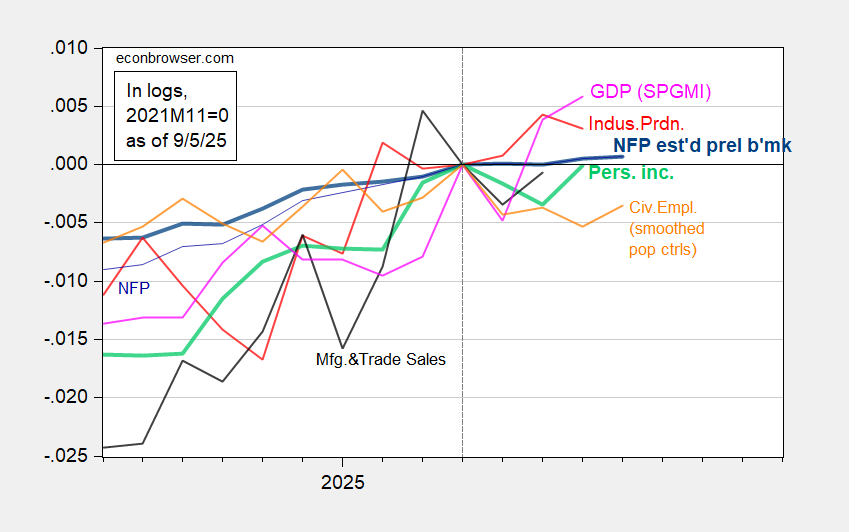Click the NFP est'd prel b'mk label
This screenshot has width=849, height=532.
[702, 146]
